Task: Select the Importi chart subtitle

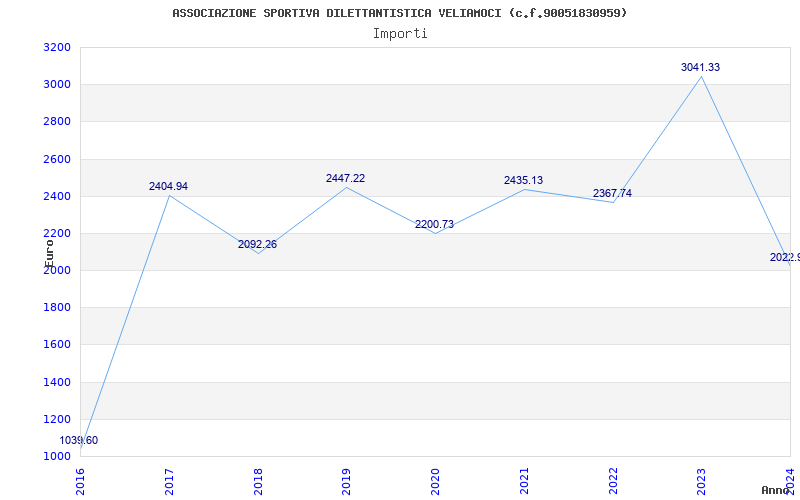Action: 400,34
